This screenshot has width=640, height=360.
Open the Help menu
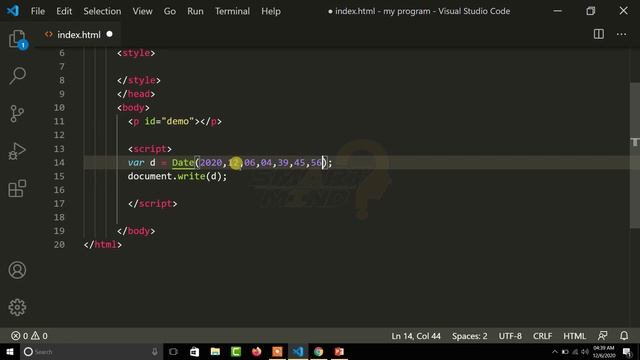(271, 11)
